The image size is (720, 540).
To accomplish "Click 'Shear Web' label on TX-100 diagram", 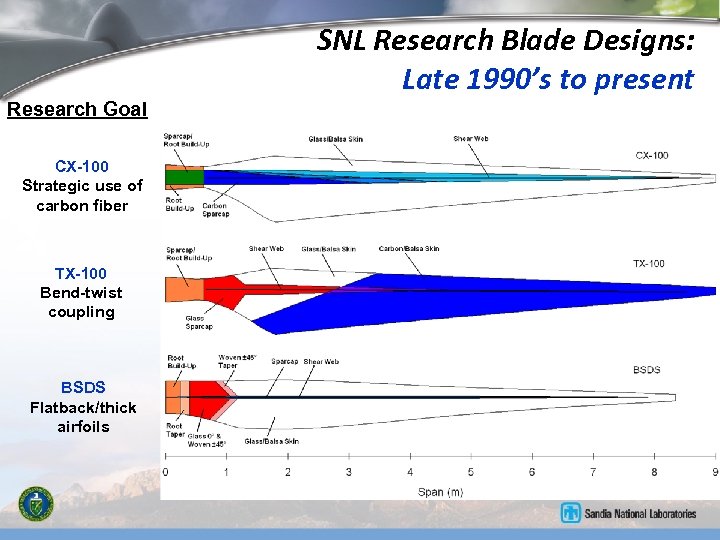I will [266, 248].
